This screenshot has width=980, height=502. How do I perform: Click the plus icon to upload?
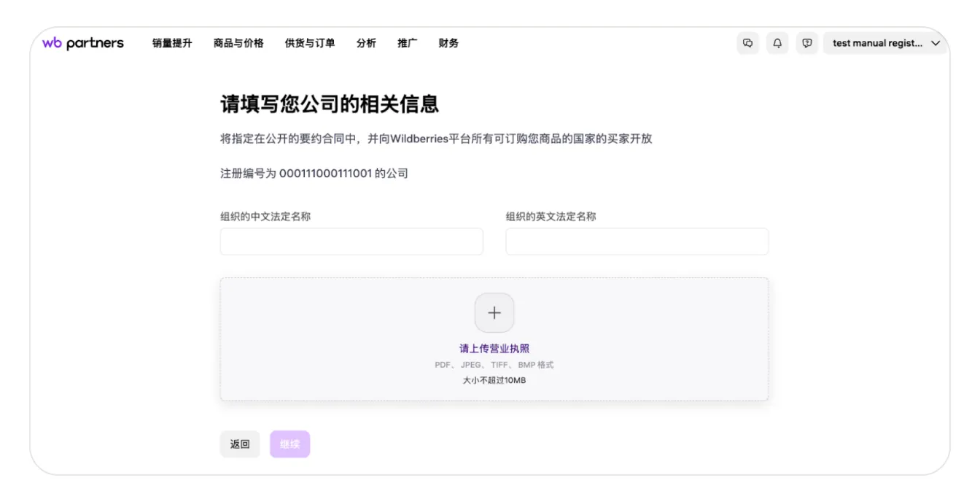pyautogui.click(x=494, y=313)
